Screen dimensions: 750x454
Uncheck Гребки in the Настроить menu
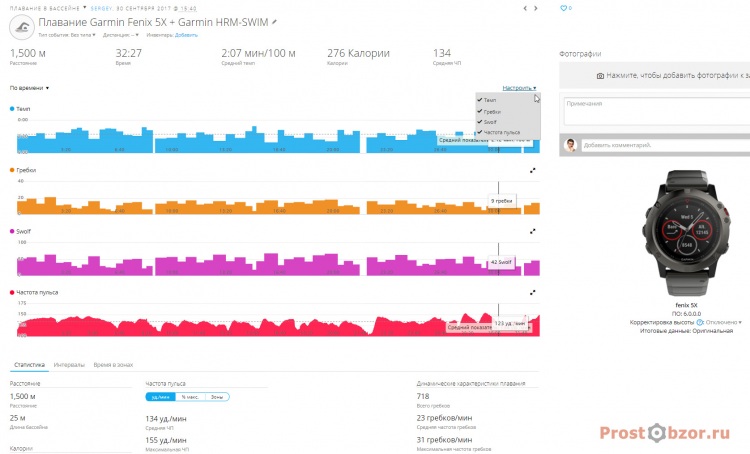[489, 111]
